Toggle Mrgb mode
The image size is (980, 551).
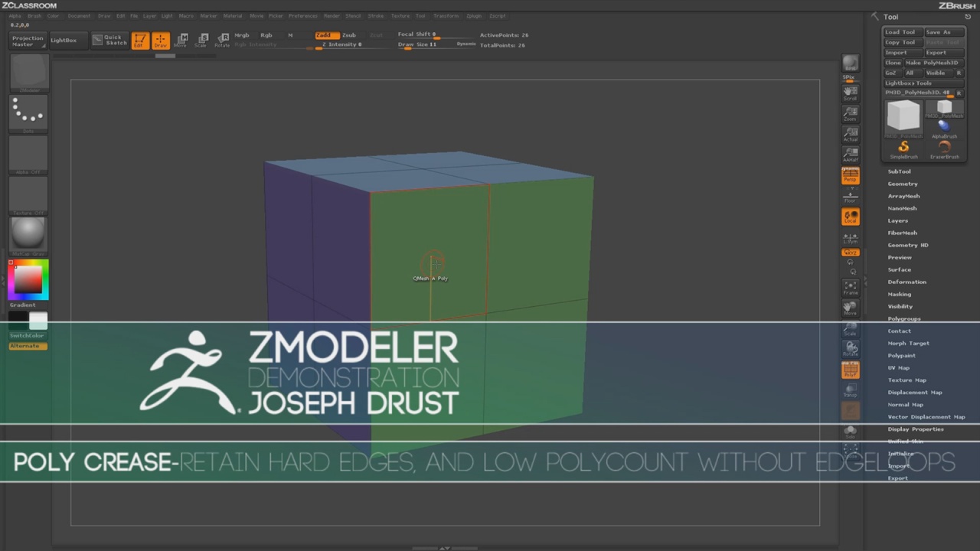tap(242, 35)
